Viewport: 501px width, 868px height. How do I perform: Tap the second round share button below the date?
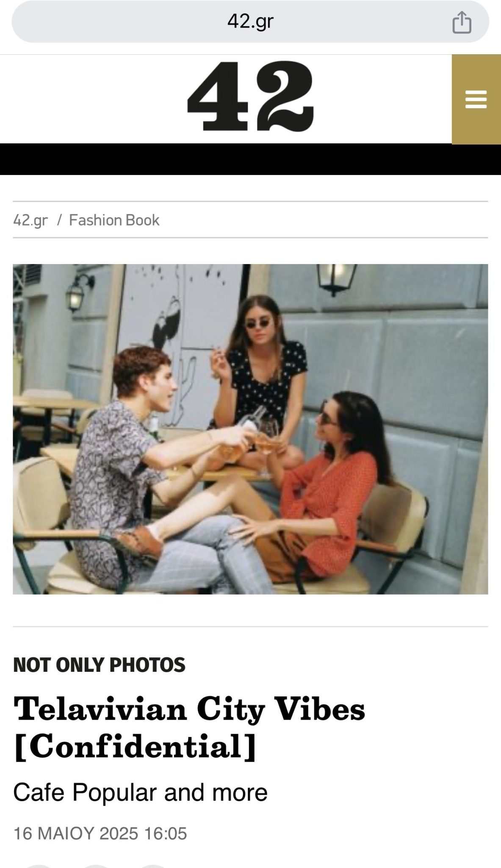pyautogui.click(x=96, y=866)
